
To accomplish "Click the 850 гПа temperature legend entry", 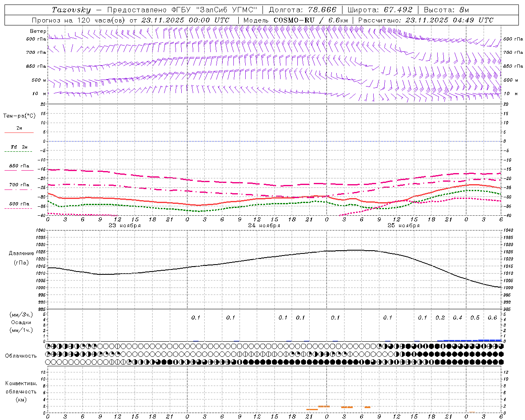I will click(19, 166).
